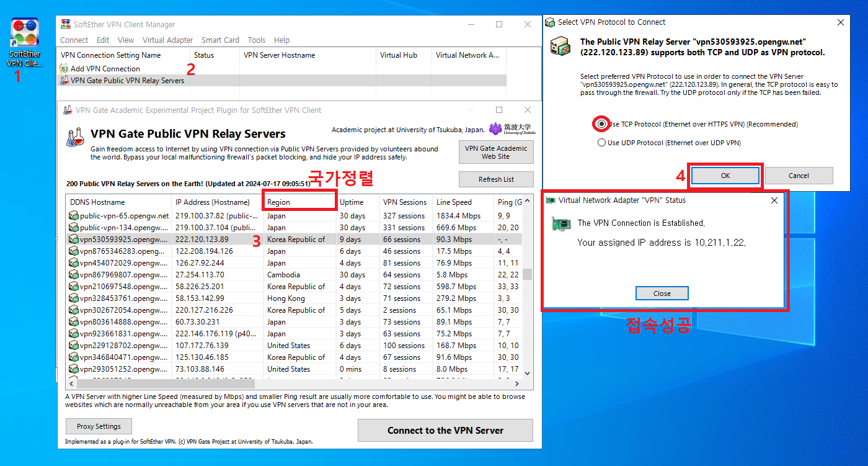
Task: Open VPN Gate Academic Web Site
Action: click(496, 152)
